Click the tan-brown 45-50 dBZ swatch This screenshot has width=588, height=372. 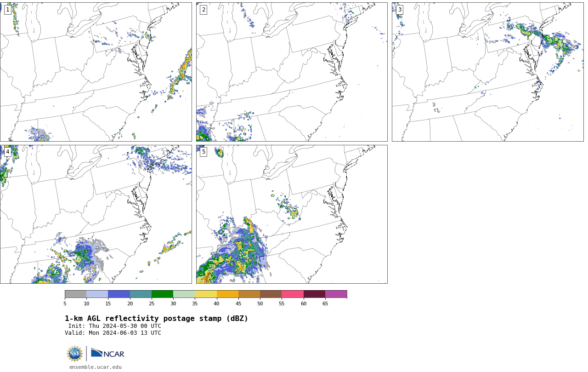(x=249, y=294)
